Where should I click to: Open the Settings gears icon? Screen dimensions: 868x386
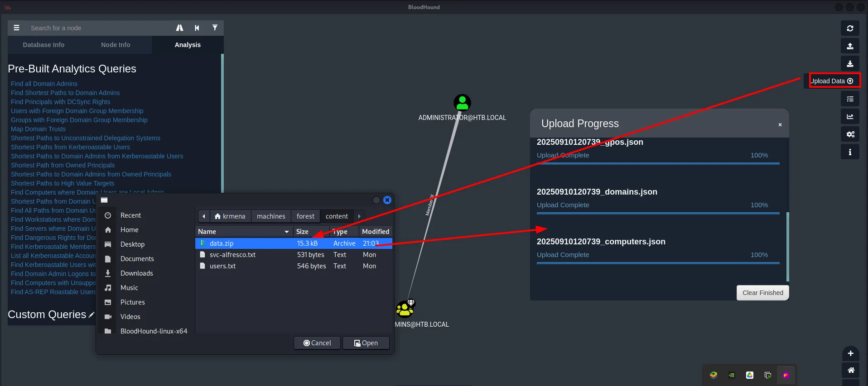(x=850, y=134)
